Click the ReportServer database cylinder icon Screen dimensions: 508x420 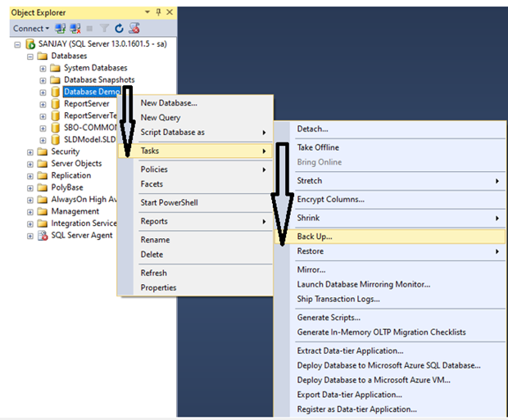coord(56,104)
